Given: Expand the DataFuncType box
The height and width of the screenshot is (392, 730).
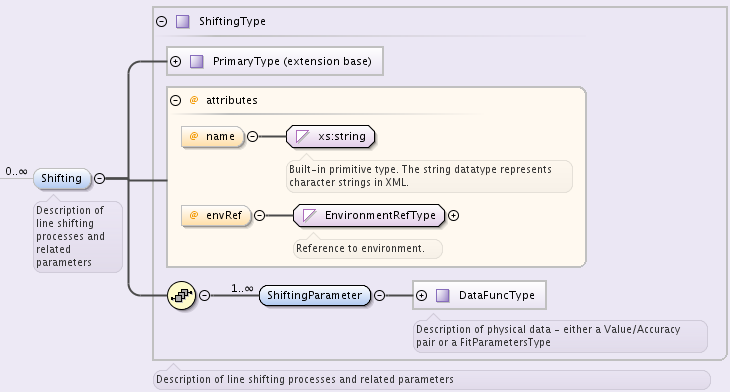Looking at the screenshot, I should [421, 295].
